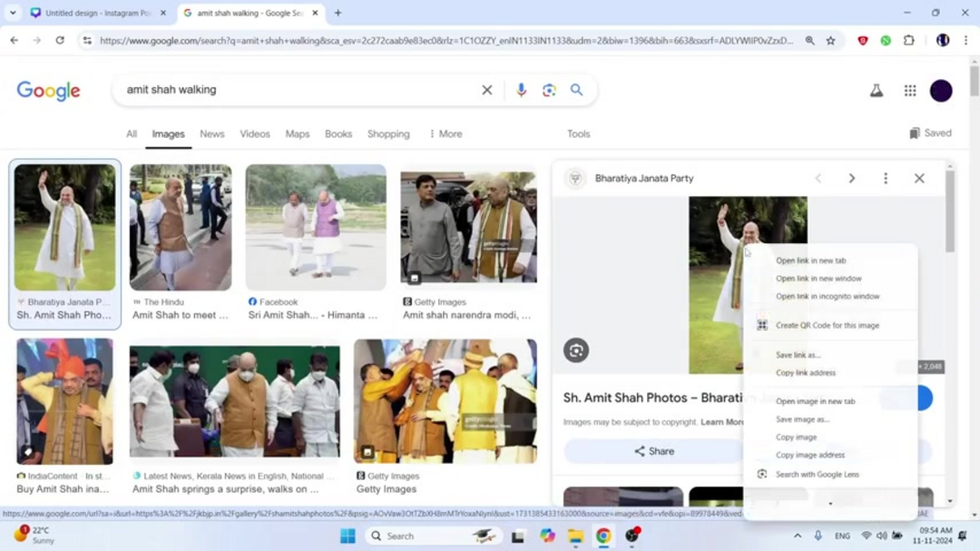Go to next image in preview panel

(x=851, y=179)
